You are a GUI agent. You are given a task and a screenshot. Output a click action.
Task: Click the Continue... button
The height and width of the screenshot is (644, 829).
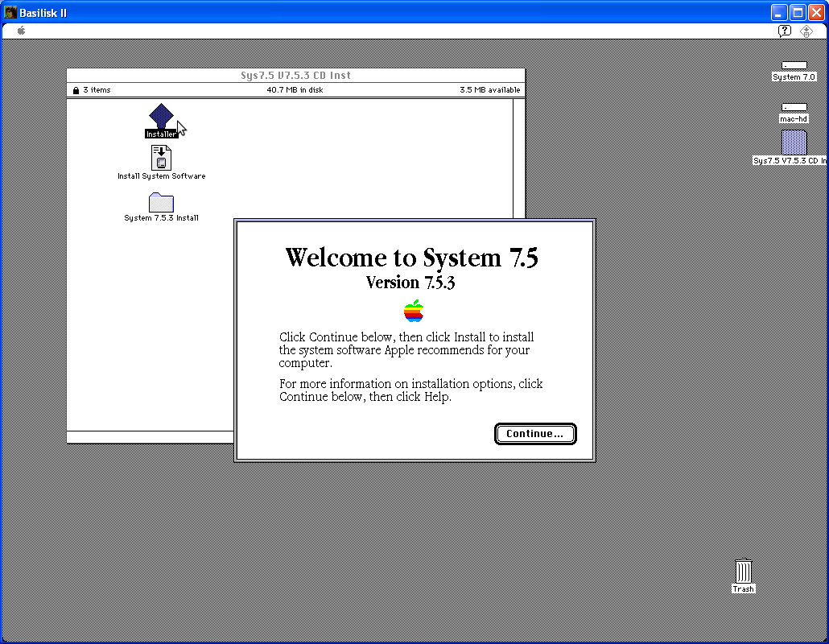[535, 434]
